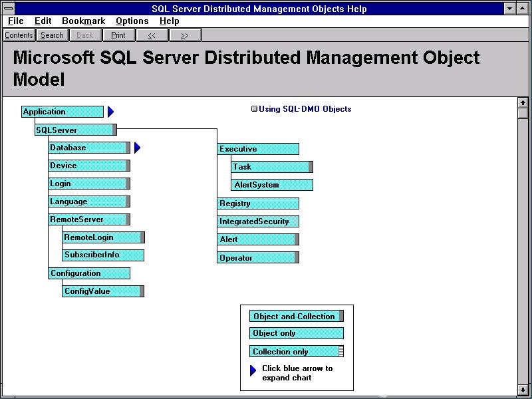Open the Options menu

pos(132,21)
